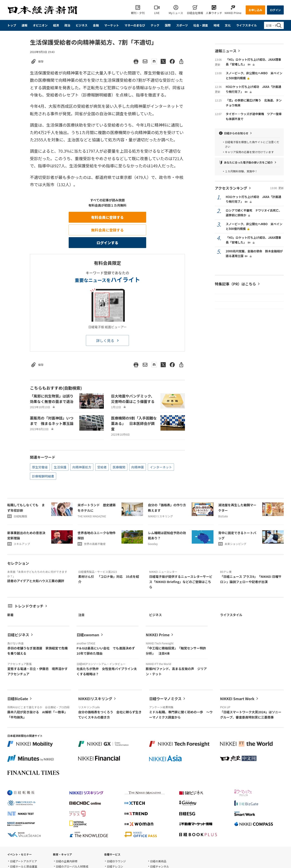Click the 向精神薬処方 keyword tag

tap(82, 467)
